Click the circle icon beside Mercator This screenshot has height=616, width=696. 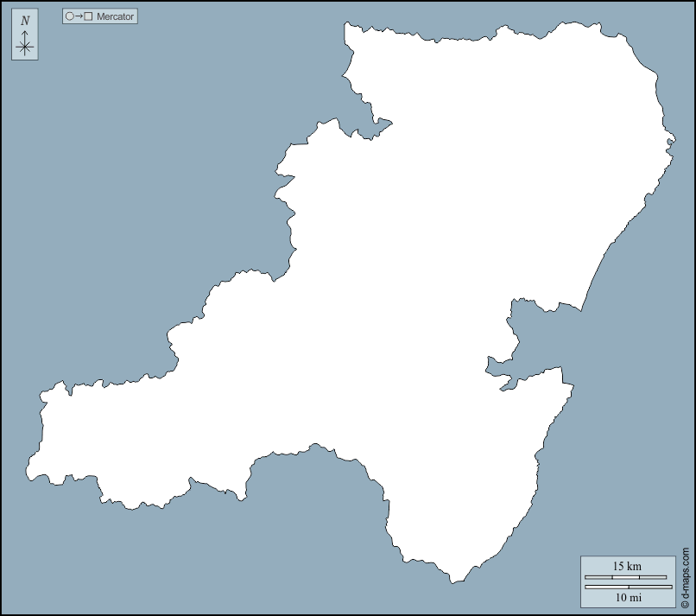tap(70, 16)
